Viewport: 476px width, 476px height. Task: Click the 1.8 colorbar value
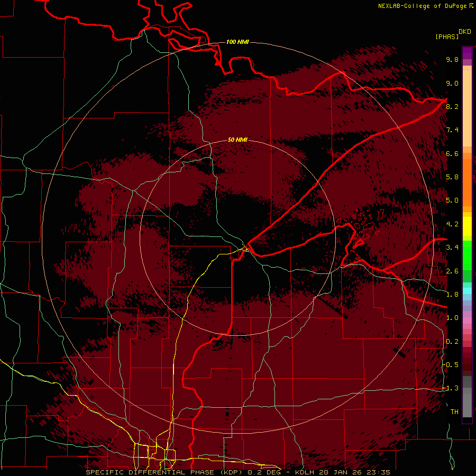452,295
